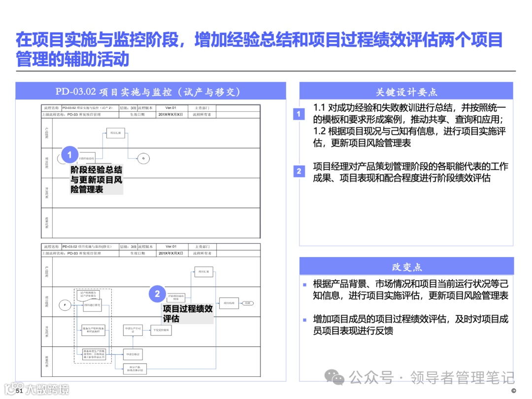Click the blue circle badge 1 in the trial-production flowchart

tap(69, 155)
